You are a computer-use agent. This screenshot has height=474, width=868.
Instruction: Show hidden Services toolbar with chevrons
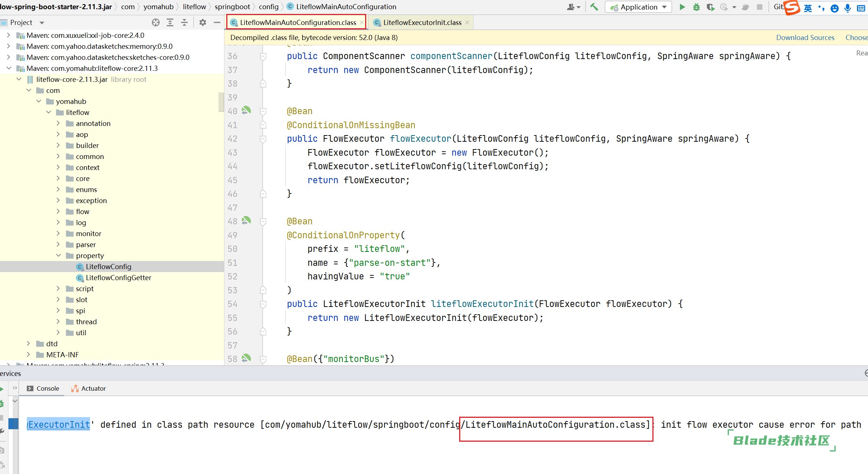[x=15, y=388]
